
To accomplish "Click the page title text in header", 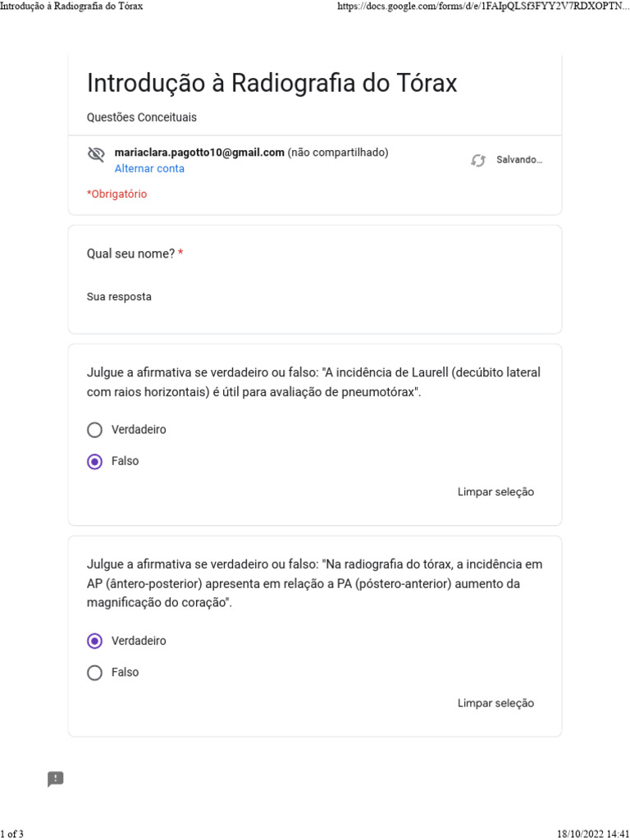I will 71,7.
